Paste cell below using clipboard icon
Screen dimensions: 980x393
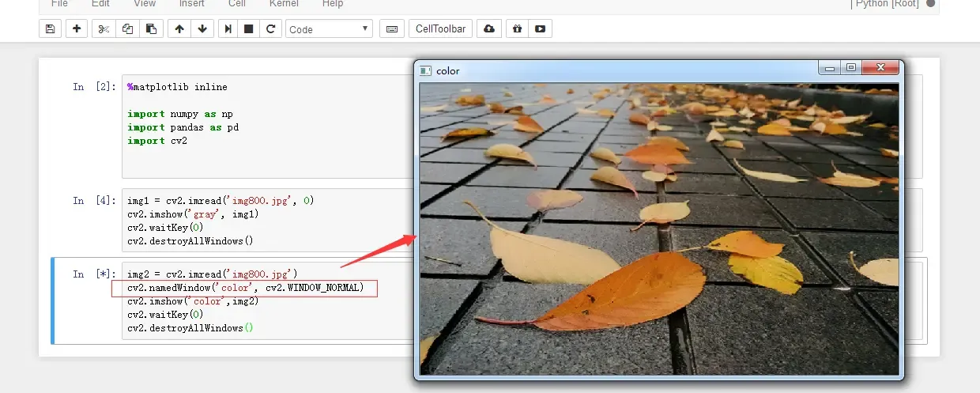tap(151, 29)
